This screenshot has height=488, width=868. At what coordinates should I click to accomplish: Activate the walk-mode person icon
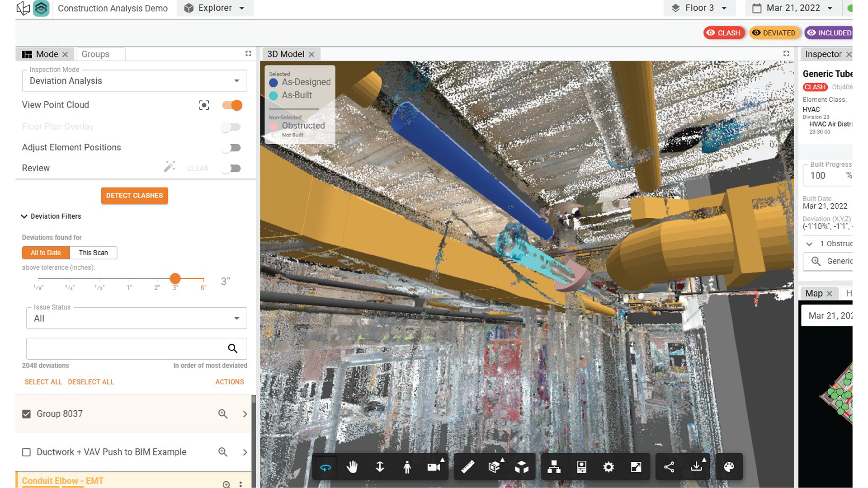coord(407,467)
